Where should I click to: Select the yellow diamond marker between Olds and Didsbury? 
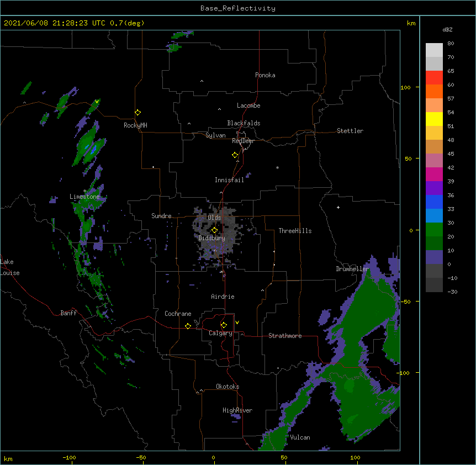coord(214,230)
